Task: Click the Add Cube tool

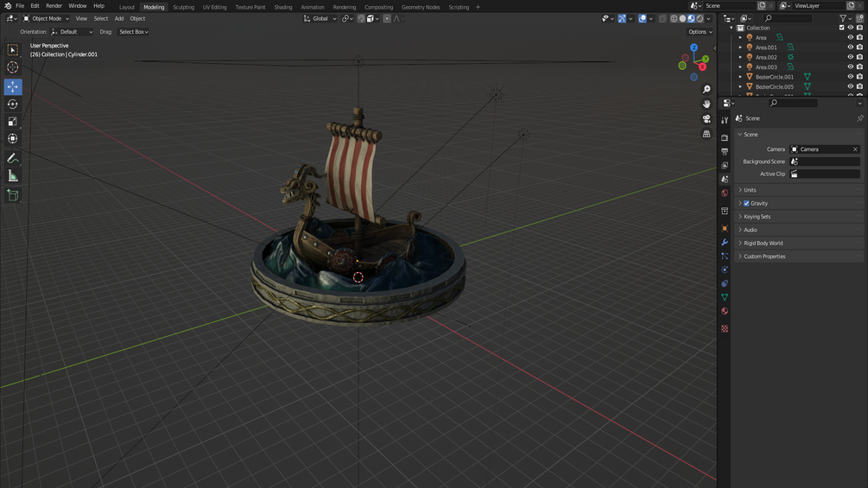Action: 12,194
